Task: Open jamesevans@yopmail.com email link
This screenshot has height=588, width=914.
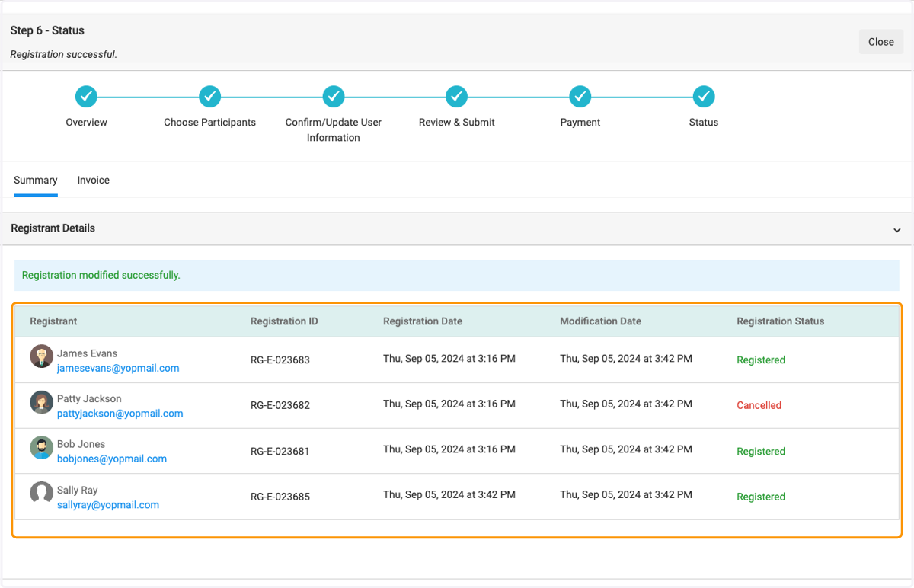Action: (118, 368)
